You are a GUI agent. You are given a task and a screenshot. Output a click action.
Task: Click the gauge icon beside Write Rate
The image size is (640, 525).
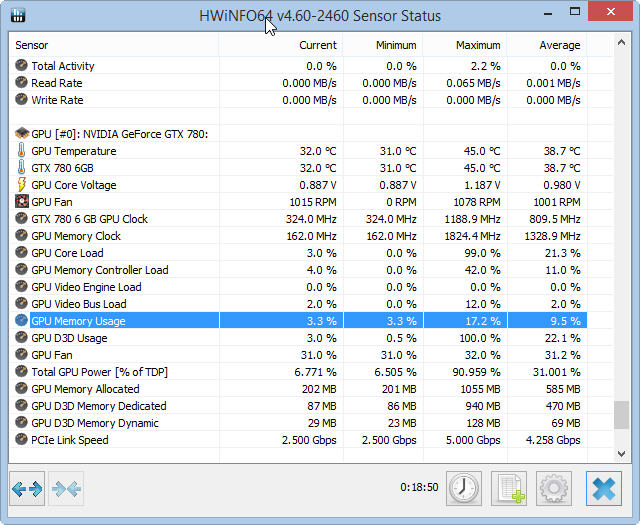point(21,99)
